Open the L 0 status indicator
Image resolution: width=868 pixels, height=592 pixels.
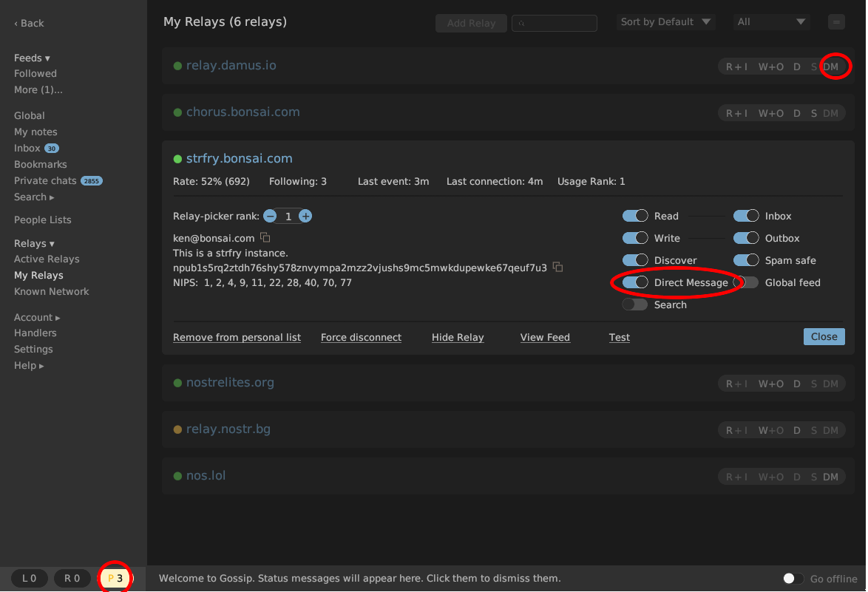click(30, 578)
